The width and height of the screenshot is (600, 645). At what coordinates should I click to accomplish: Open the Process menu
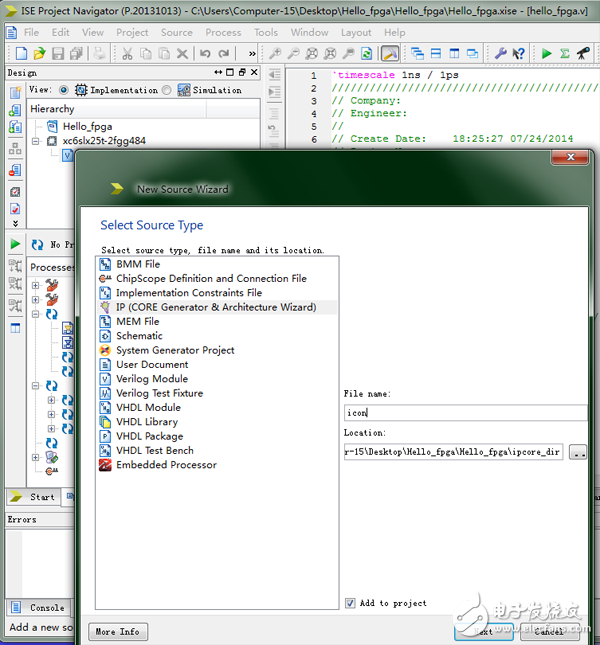click(223, 32)
